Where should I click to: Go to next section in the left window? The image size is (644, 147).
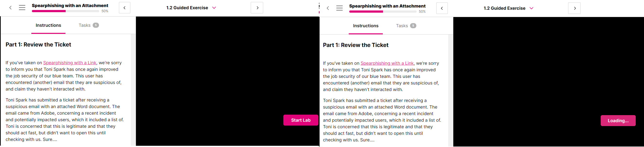click(257, 8)
